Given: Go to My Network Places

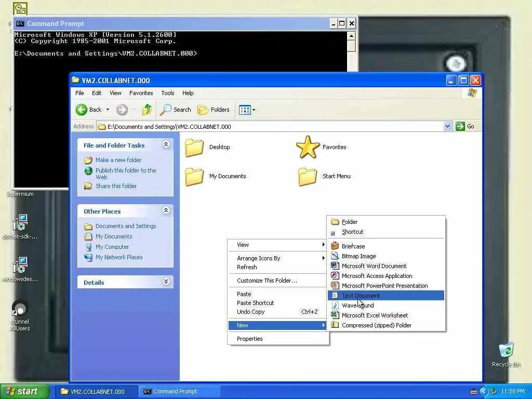Looking at the screenshot, I should (119, 257).
